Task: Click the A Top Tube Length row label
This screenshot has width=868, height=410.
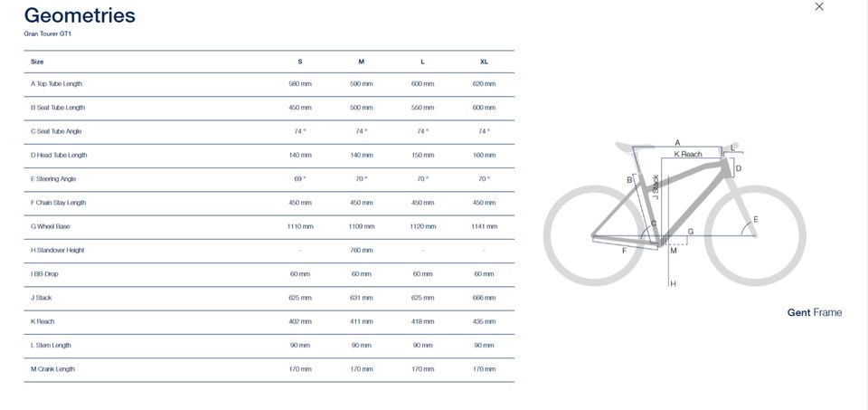Action: point(56,83)
